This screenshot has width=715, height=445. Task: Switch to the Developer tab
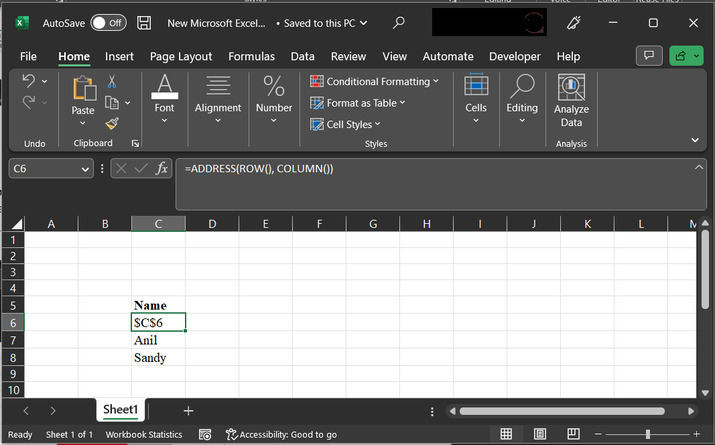(514, 57)
